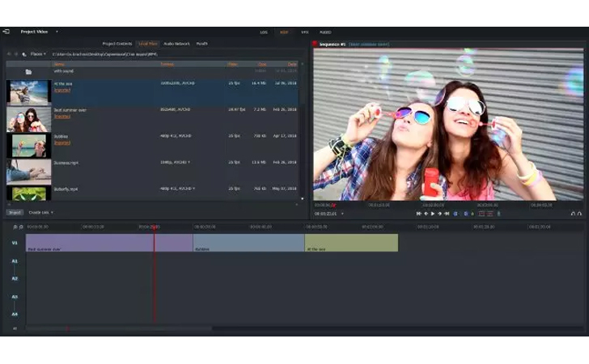Switch to the LOG workspace tab

tap(264, 32)
